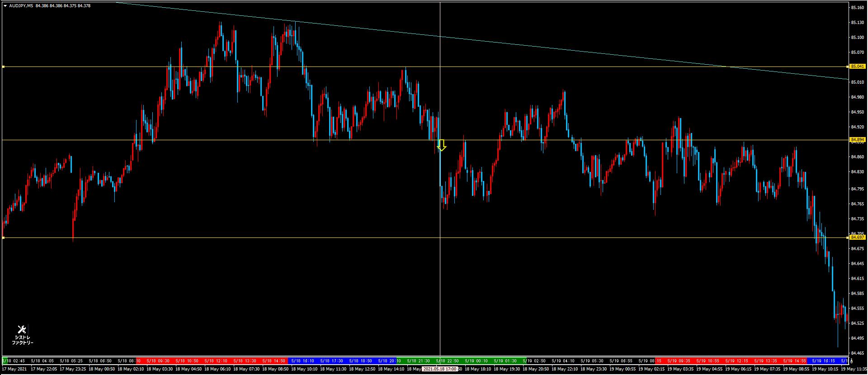Click the crosshair date label 2021.05.18 17:00
The image size is (868, 375).
(x=439, y=369)
